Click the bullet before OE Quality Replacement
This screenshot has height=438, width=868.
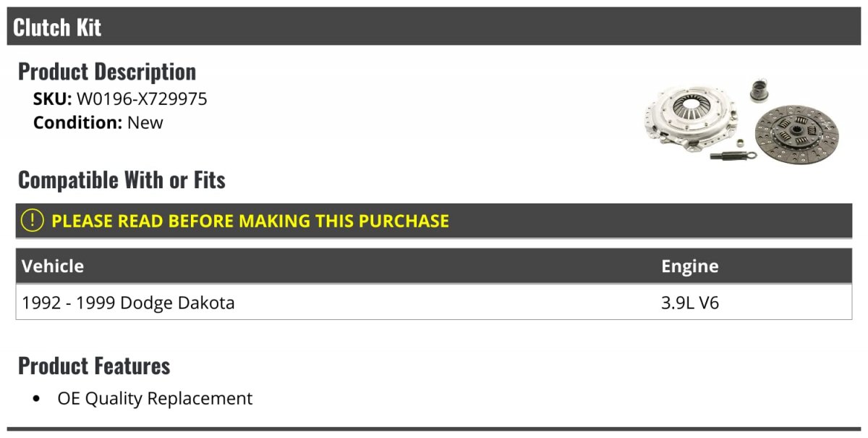pos(37,398)
